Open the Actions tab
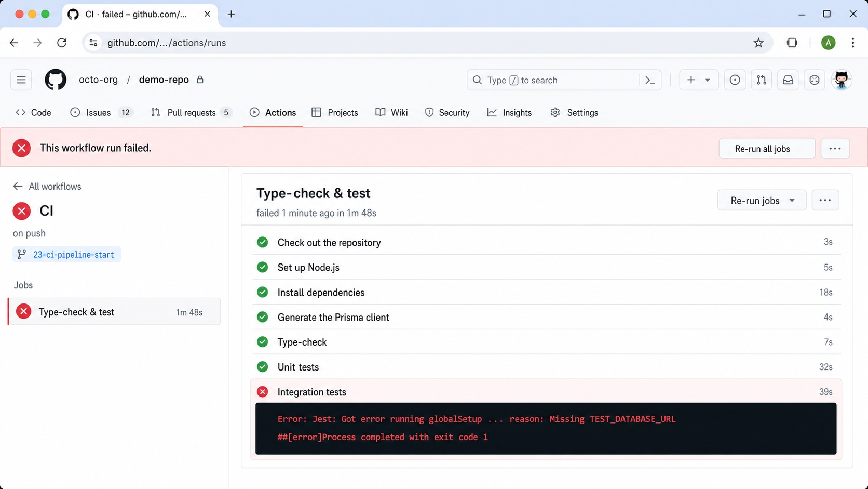Viewport: 868px width, 489px height. pos(273,113)
